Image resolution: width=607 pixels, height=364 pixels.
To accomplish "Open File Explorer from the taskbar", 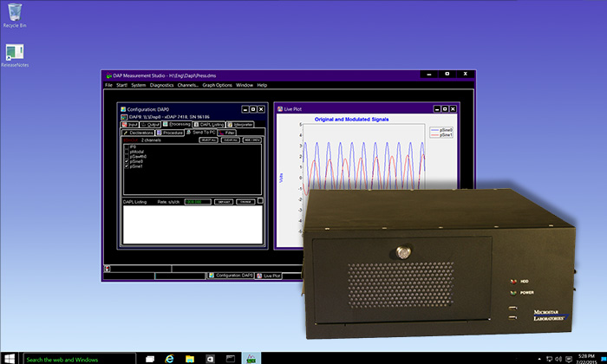I will coord(192,358).
